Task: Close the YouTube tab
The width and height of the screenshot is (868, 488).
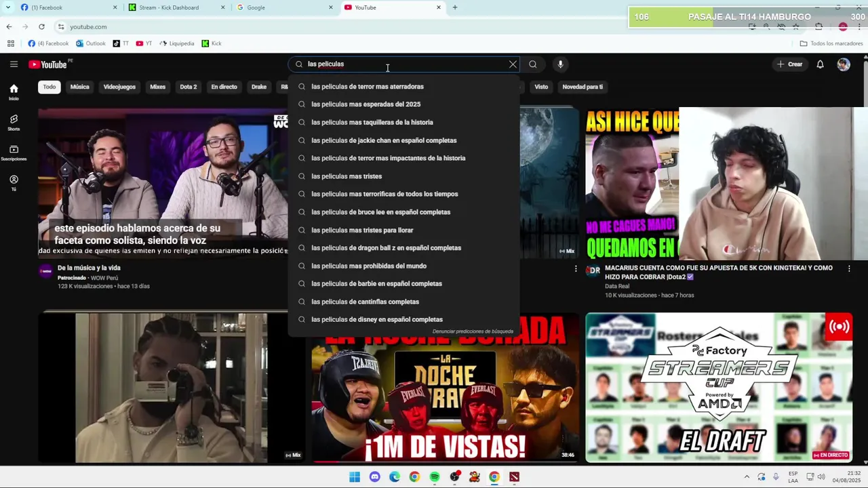Action: point(439,7)
